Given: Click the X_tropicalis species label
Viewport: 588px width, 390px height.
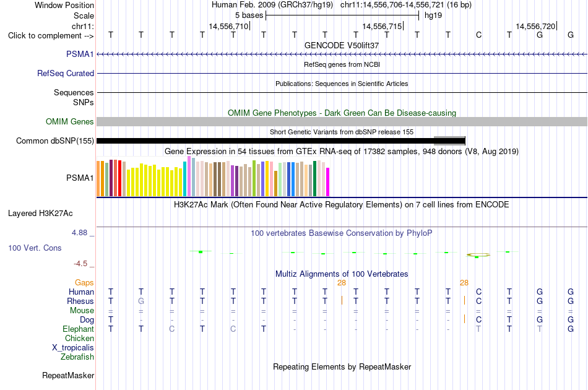Looking at the screenshot, I should click(x=73, y=348).
